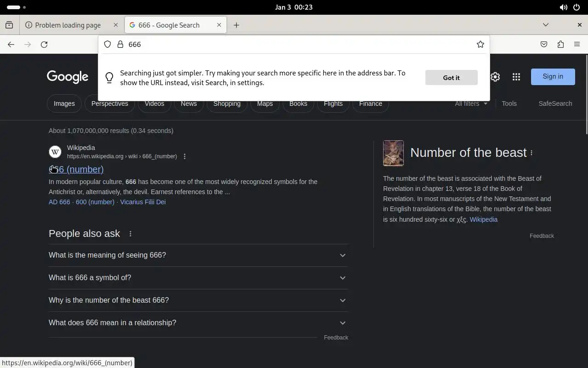
Task: Open the Number of the beast panel title
Action: tap(468, 153)
